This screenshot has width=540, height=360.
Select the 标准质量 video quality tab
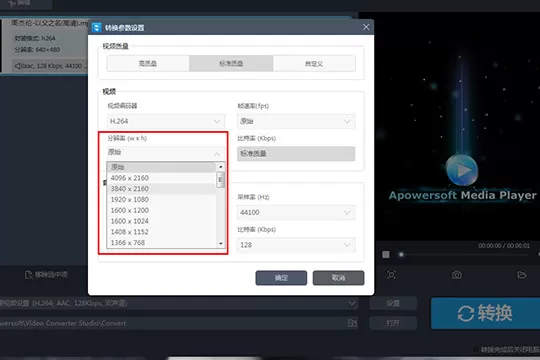[x=231, y=63]
